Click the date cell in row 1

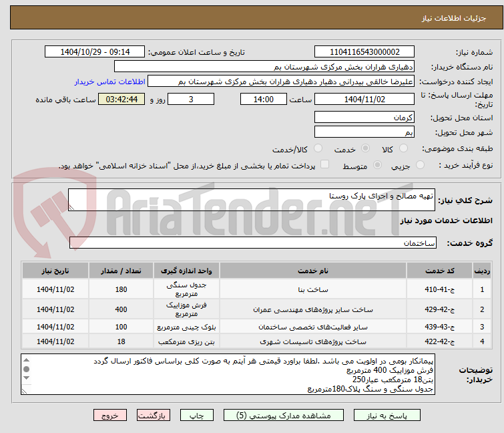55,289
